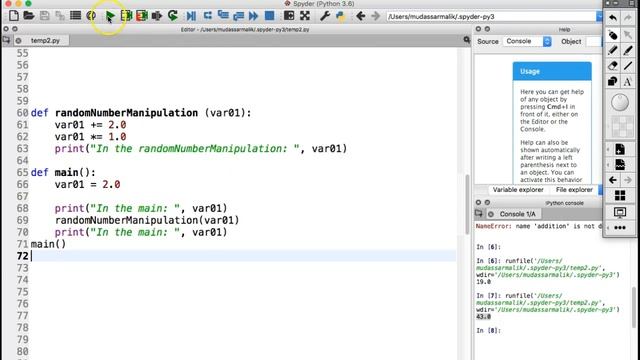Go back with the toolbar left arrow
Image resolution: width=640 pixels, height=360 pixels.
[360, 16]
